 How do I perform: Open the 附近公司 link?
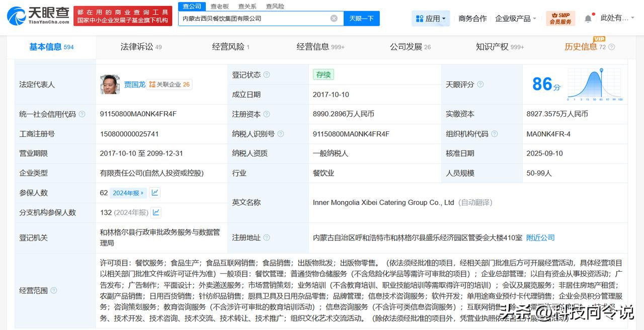pos(540,237)
